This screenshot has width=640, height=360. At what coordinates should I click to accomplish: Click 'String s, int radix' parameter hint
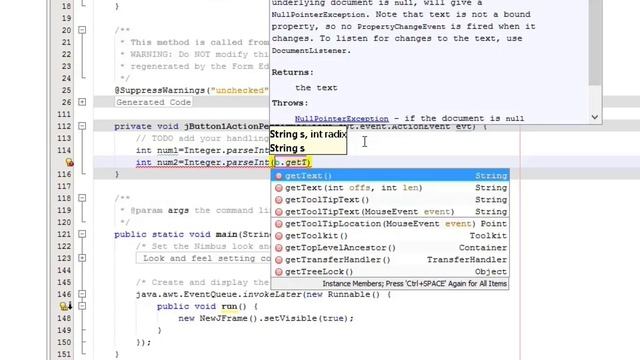(x=308, y=134)
